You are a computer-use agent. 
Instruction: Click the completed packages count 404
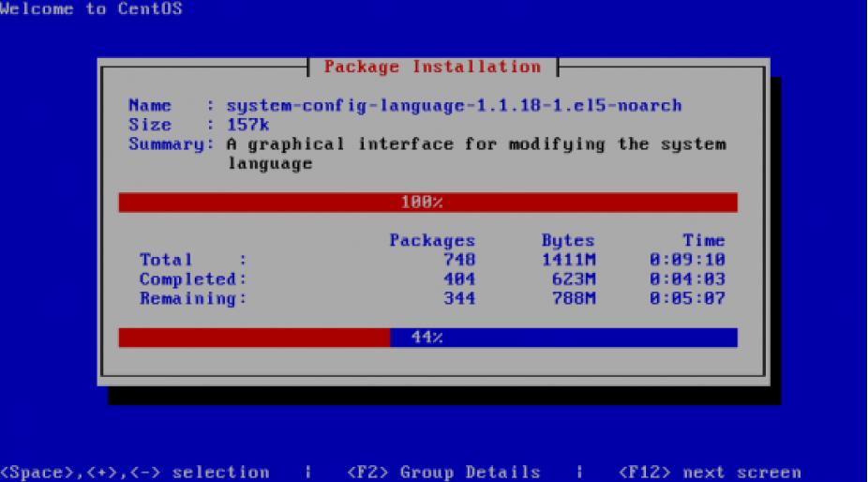[x=459, y=279]
